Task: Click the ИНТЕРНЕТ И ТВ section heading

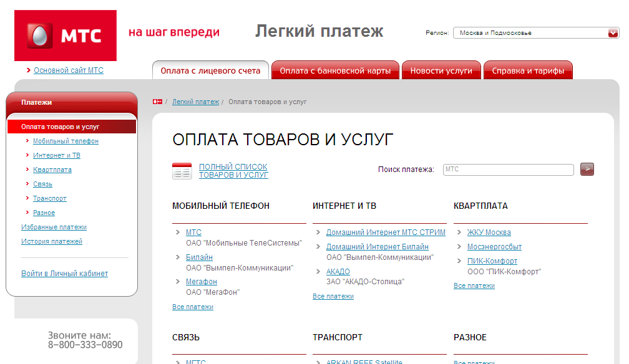Action: (344, 206)
